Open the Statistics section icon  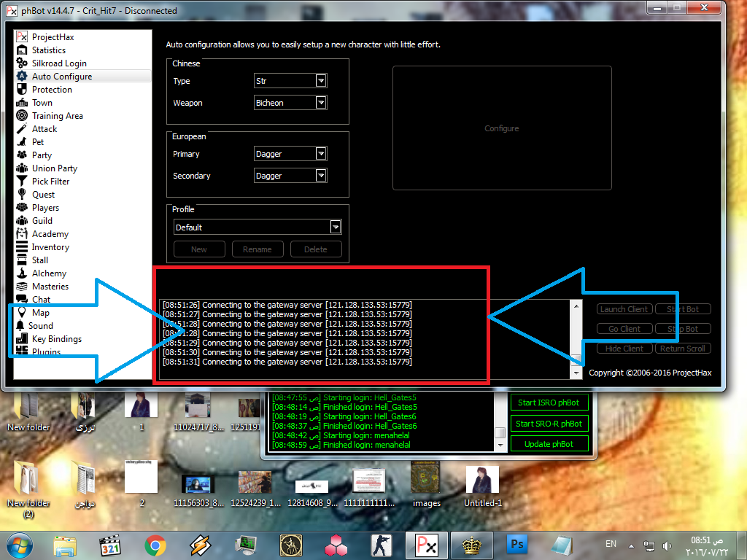pyautogui.click(x=22, y=50)
